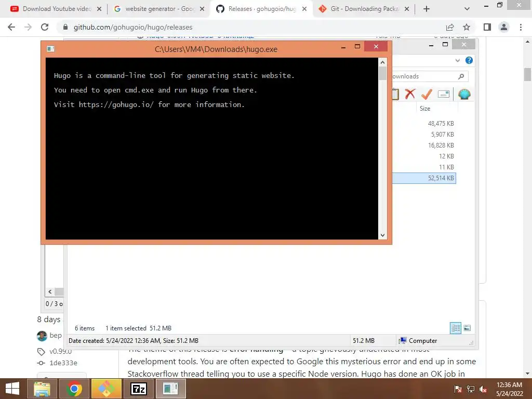Click the site lock icon
This screenshot has height=399, width=532.
[x=65, y=27]
